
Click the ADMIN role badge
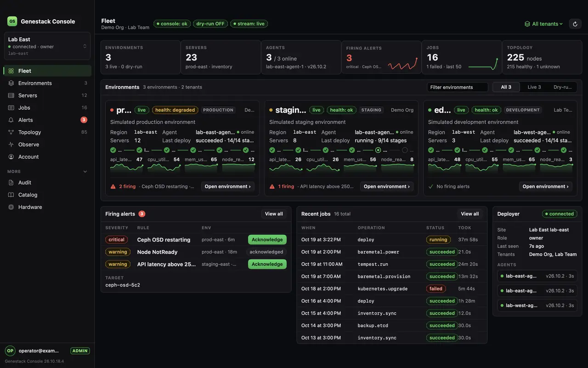[80, 351]
